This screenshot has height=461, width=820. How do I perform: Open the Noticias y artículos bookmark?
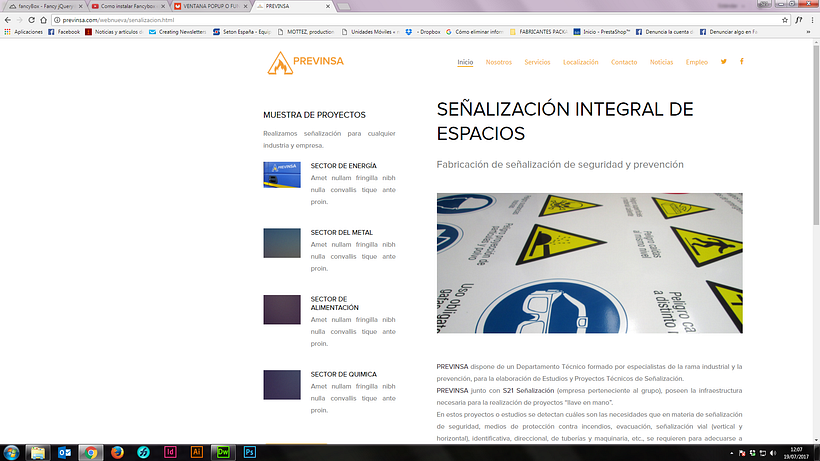click(114, 32)
